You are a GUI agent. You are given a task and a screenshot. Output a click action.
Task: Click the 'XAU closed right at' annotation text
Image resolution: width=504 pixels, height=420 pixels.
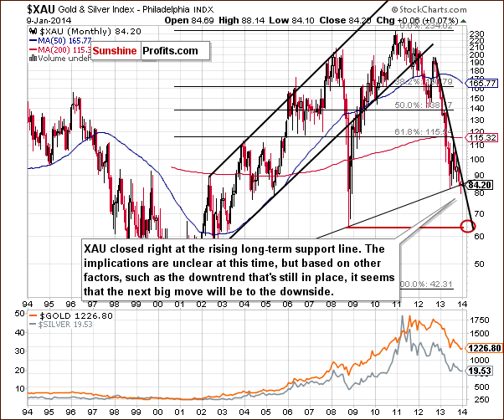[x=239, y=270]
